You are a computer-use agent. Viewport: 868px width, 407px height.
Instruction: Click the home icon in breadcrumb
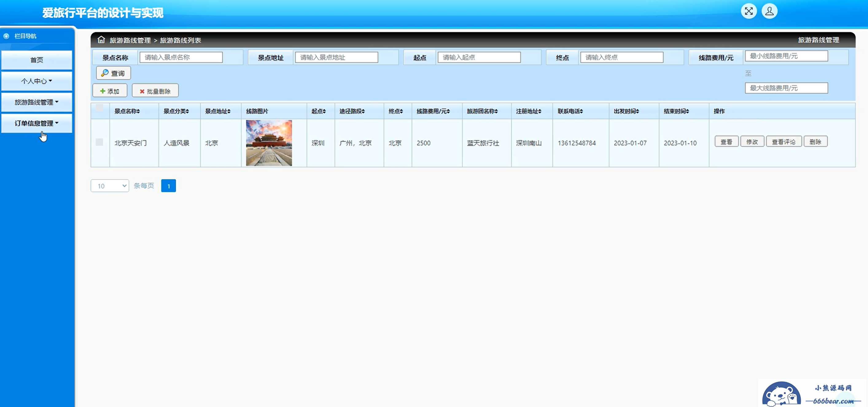click(x=101, y=40)
